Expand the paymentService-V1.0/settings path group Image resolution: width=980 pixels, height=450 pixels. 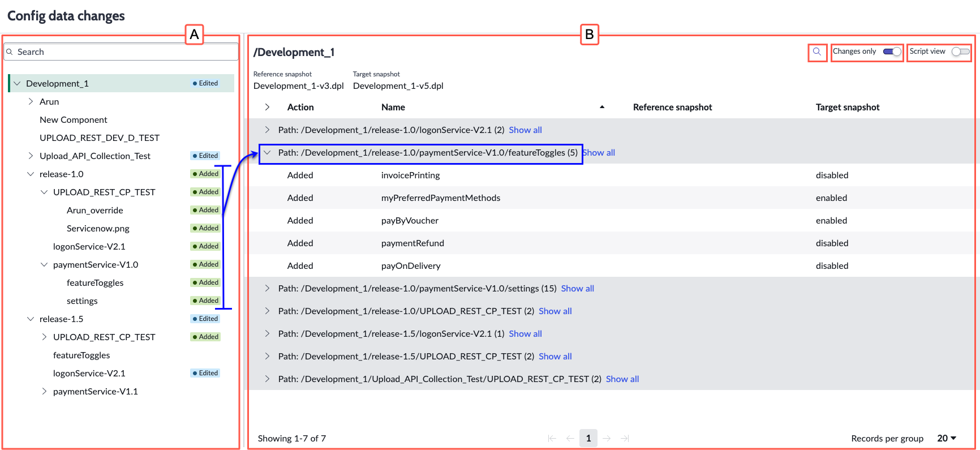pos(267,288)
